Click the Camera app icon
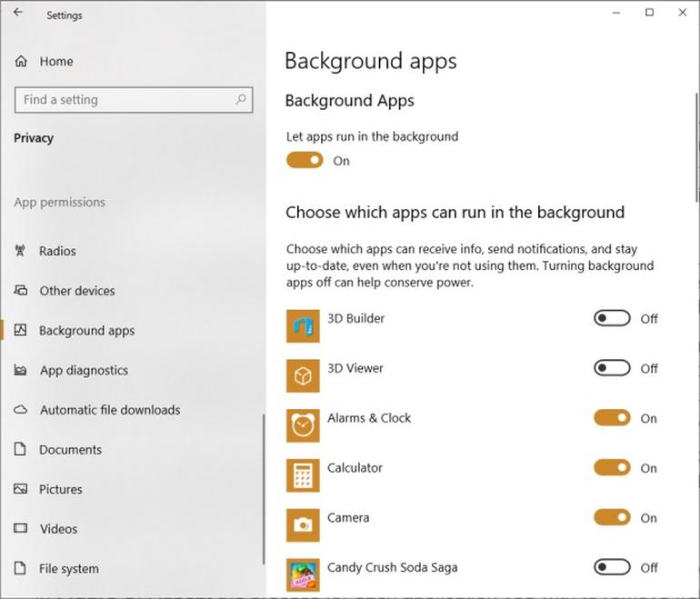The height and width of the screenshot is (599, 700). point(303,525)
